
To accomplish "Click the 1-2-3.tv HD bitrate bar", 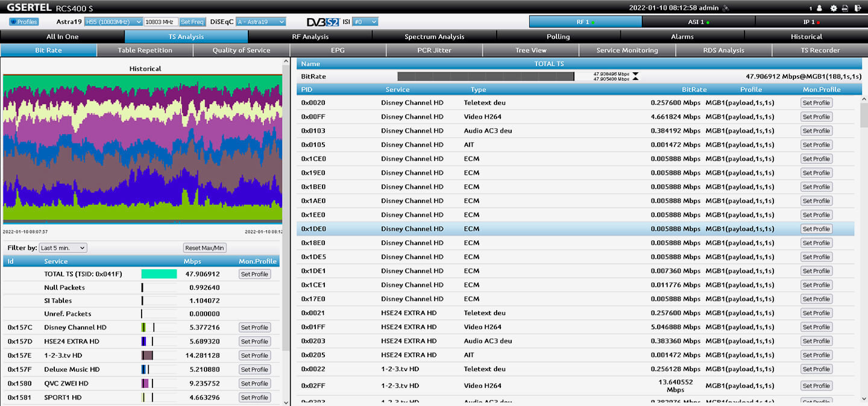I will tap(147, 355).
